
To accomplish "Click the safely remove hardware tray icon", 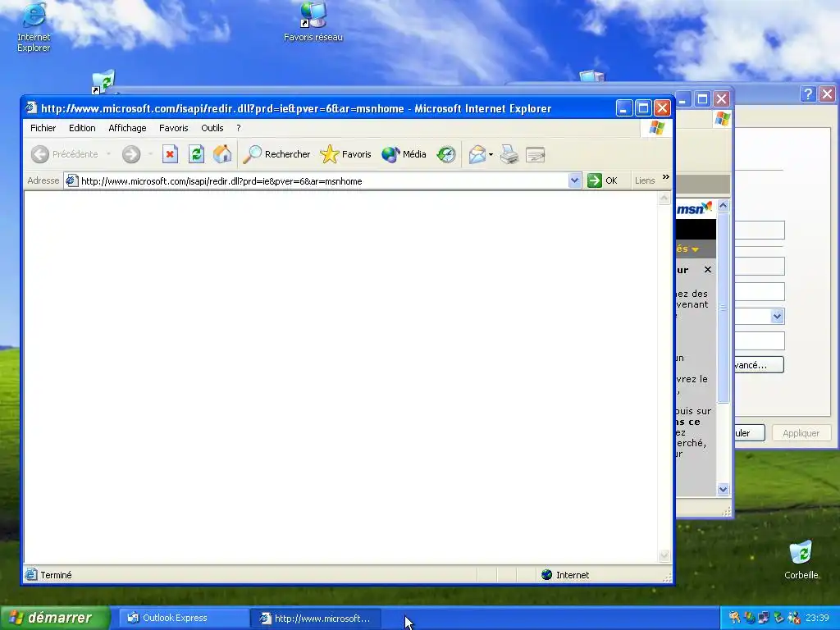I will 778,618.
